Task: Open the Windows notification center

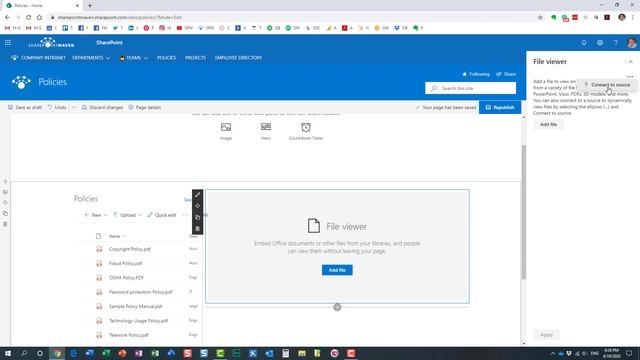Action: [629, 353]
